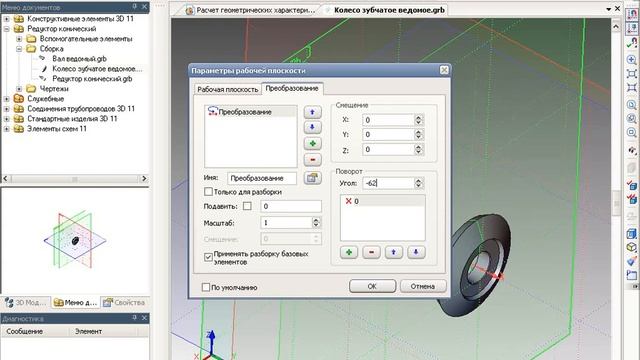This screenshot has height=360, width=640.
Task: Switch to Рабочая плоскость tab
Action: 228,89
